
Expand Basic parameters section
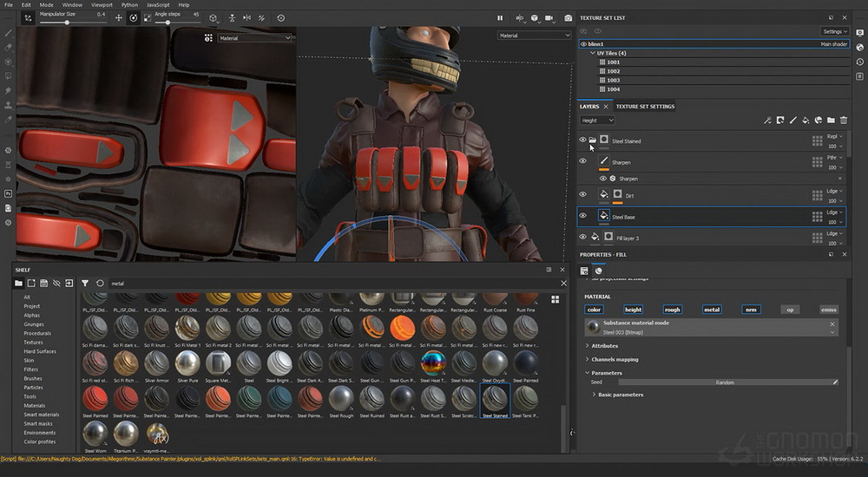coord(595,395)
